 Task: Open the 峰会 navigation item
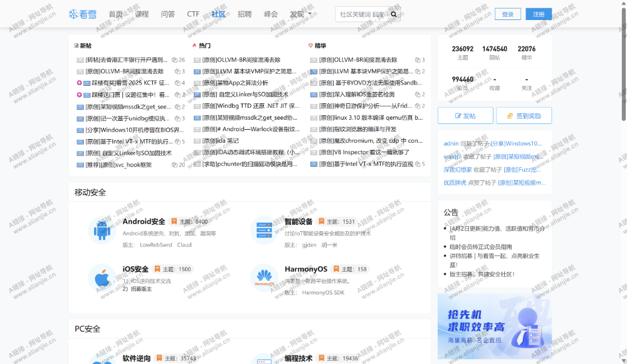click(x=271, y=14)
